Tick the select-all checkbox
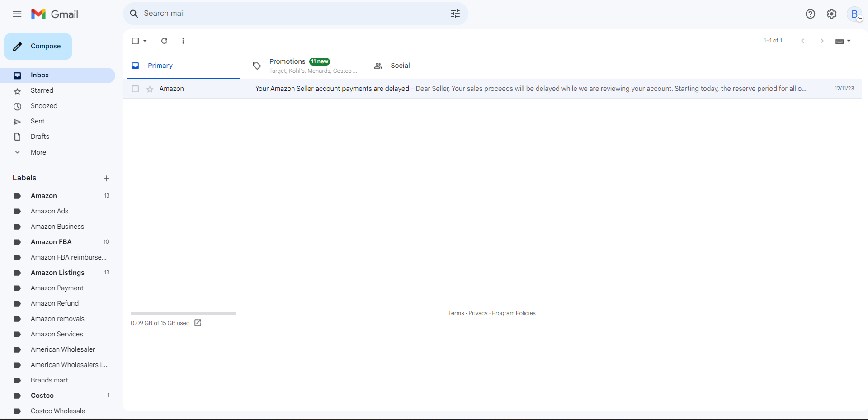This screenshot has width=868, height=420. coord(135,41)
